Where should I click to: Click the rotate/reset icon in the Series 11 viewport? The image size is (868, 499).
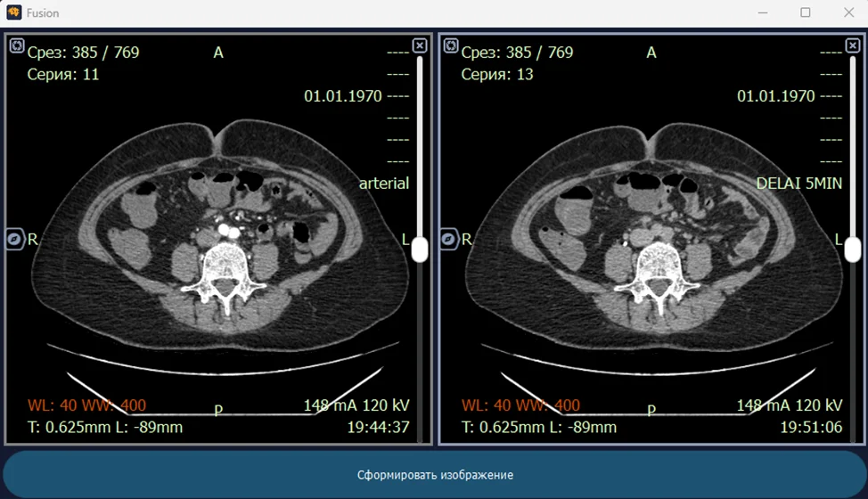point(16,45)
